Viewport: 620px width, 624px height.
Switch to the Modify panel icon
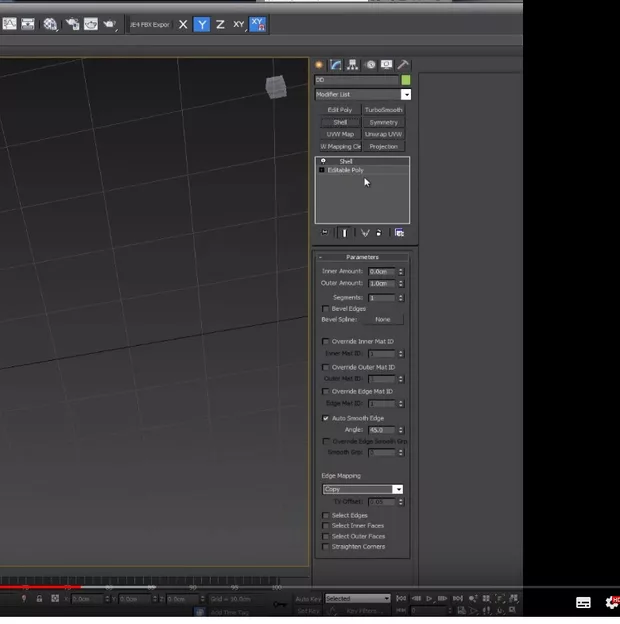337,65
